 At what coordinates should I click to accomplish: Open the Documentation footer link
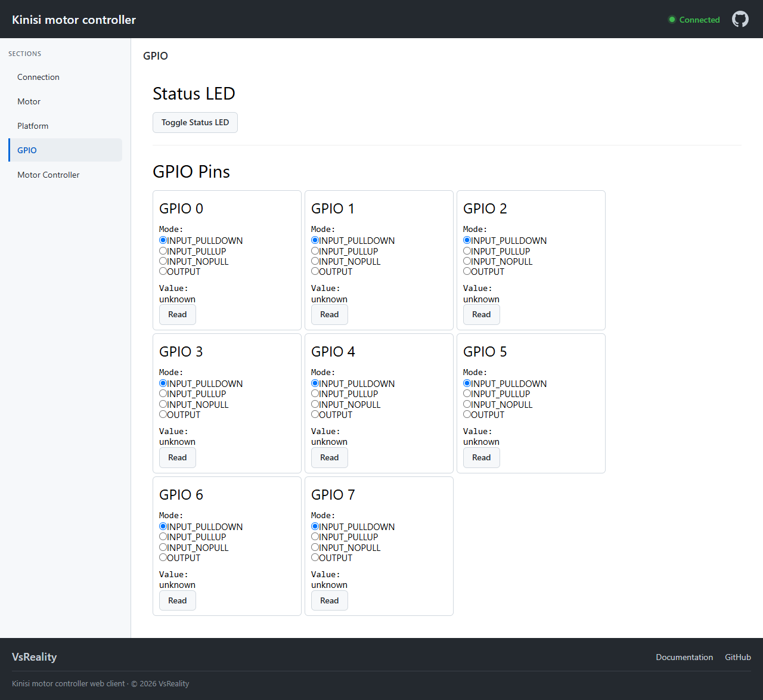tap(684, 657)
